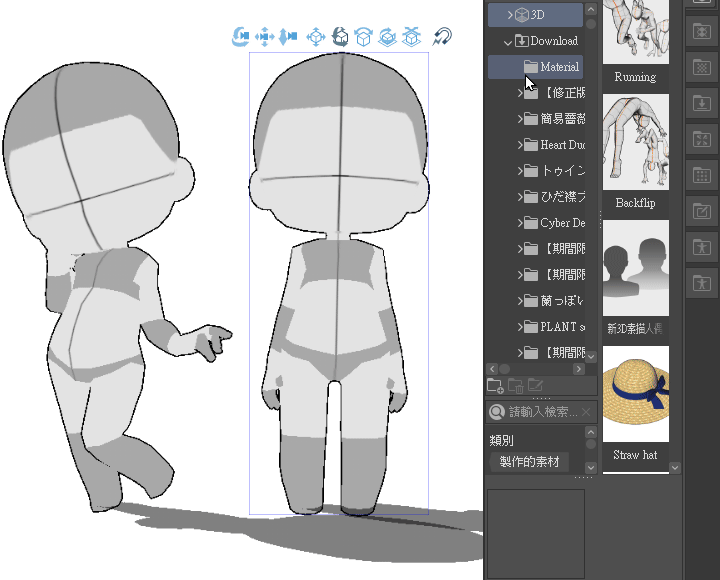Expand the トゥイン folder chevron
Viewport: 720px width, 580px height.
[x=520, y=171]
